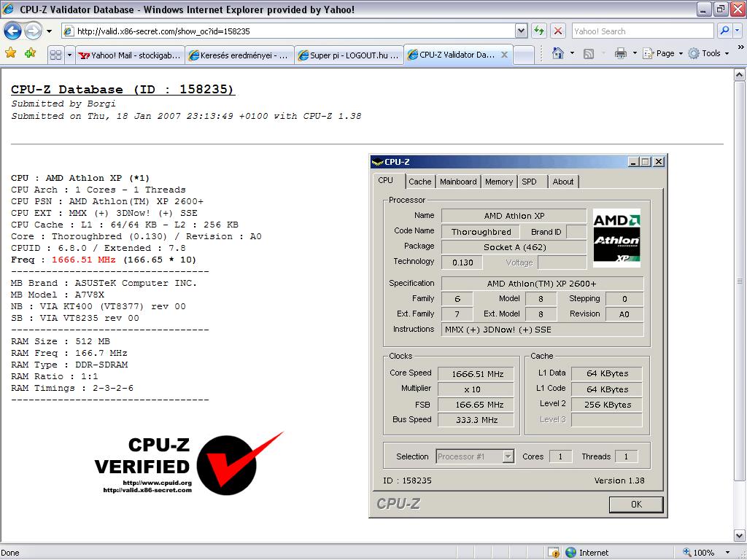Click the Socket A (462) package field
Viewport: 747px width, 560px height.
coord(514,247)
